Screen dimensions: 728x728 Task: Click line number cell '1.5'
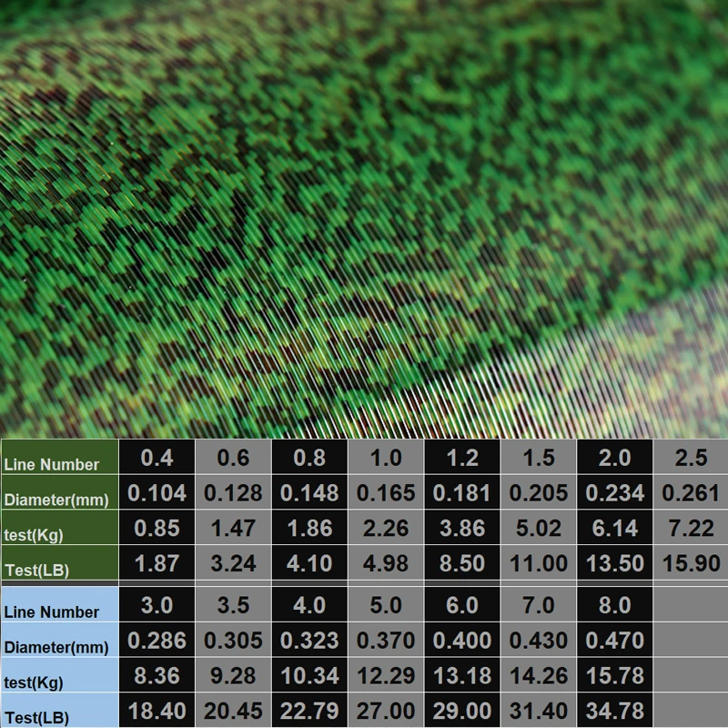click(539, 457)
